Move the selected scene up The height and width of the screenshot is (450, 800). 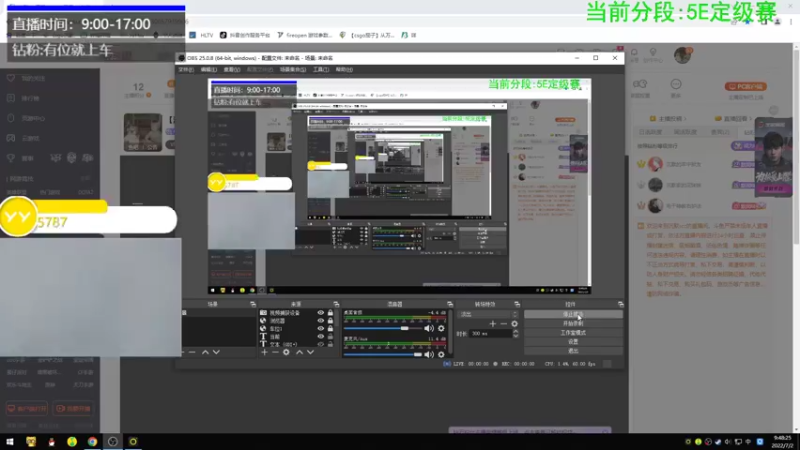coord(205,352)
